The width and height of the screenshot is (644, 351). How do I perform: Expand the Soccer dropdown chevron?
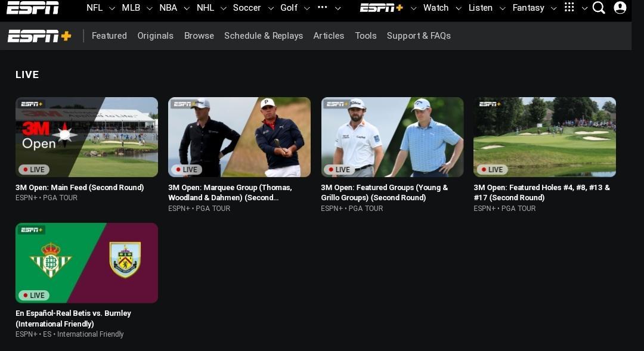pos(271,8)
